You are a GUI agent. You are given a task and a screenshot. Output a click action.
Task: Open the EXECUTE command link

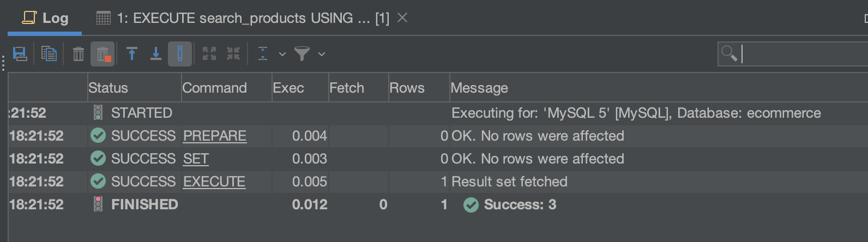pyautogui.click(x=214, y=181)
